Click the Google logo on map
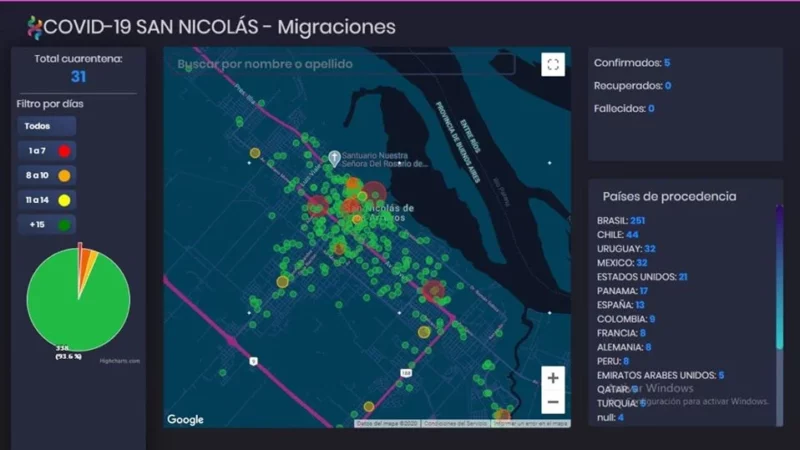Screen dimensions: 800x450 (x=185, y=420)
